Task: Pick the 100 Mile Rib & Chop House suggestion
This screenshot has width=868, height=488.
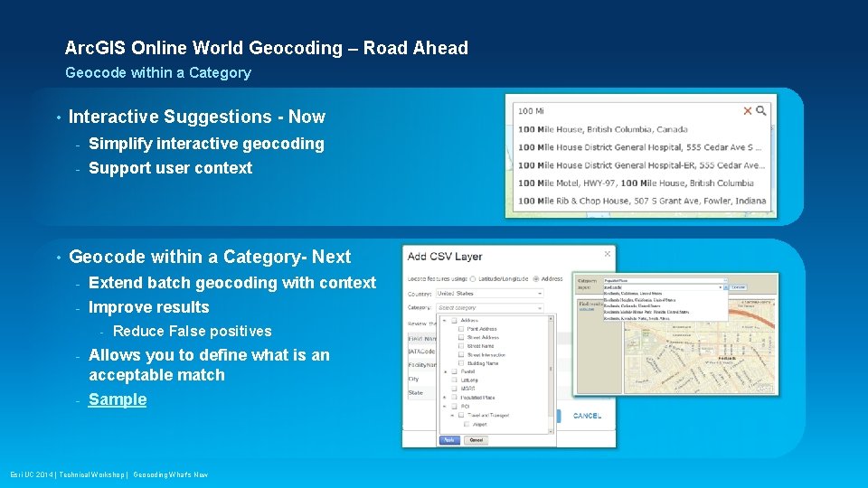Action: [642, 201]
